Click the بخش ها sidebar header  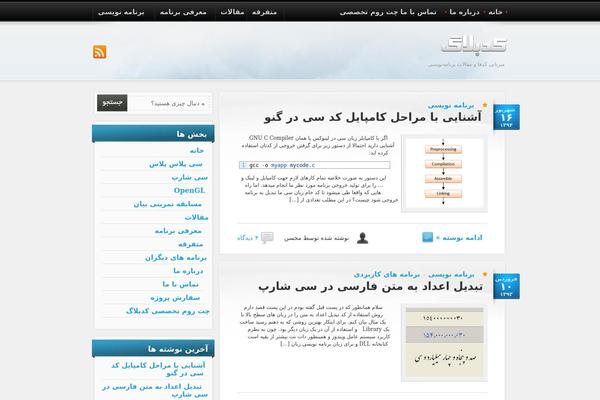click(x=153, y=134)
